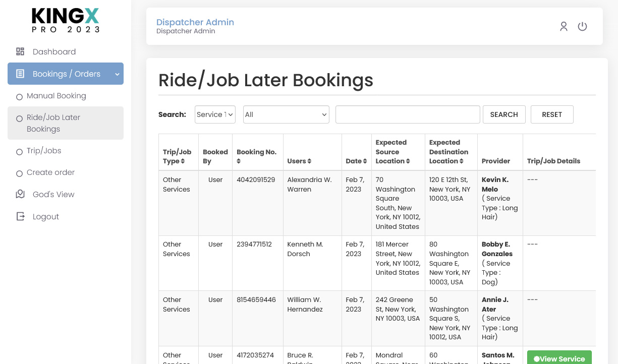
Task: Select Ride/Job Later Bookings menu item
Action: coord(66,123)
